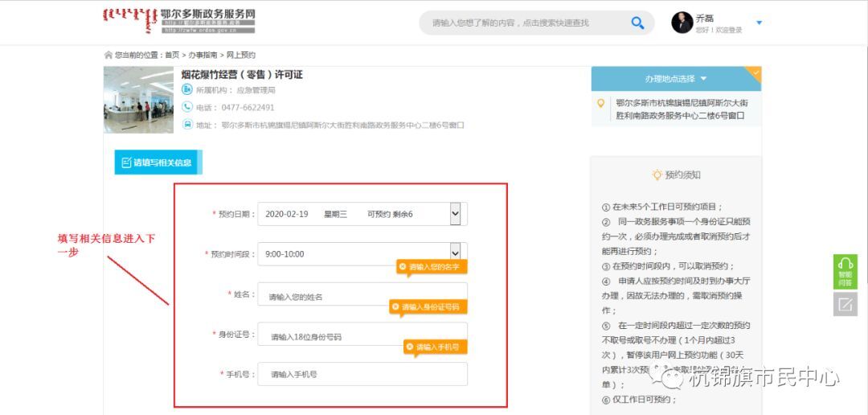This screenshot has height=415, width=868.
Task: Open the 预约时间段 time slot dropdown
Action: coord(455,253)
